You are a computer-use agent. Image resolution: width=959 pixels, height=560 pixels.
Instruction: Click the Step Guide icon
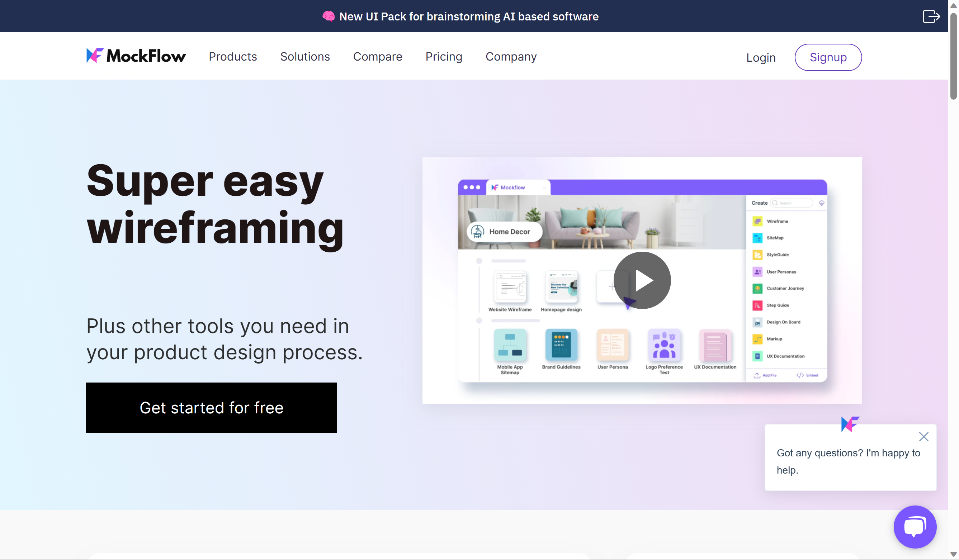[757, 305]
